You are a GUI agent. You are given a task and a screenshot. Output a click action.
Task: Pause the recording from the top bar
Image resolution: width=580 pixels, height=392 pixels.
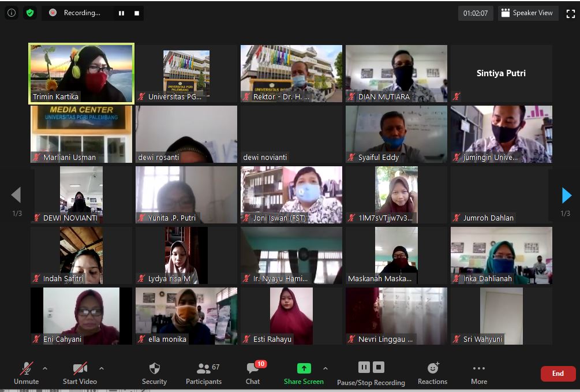pos(121,13)
